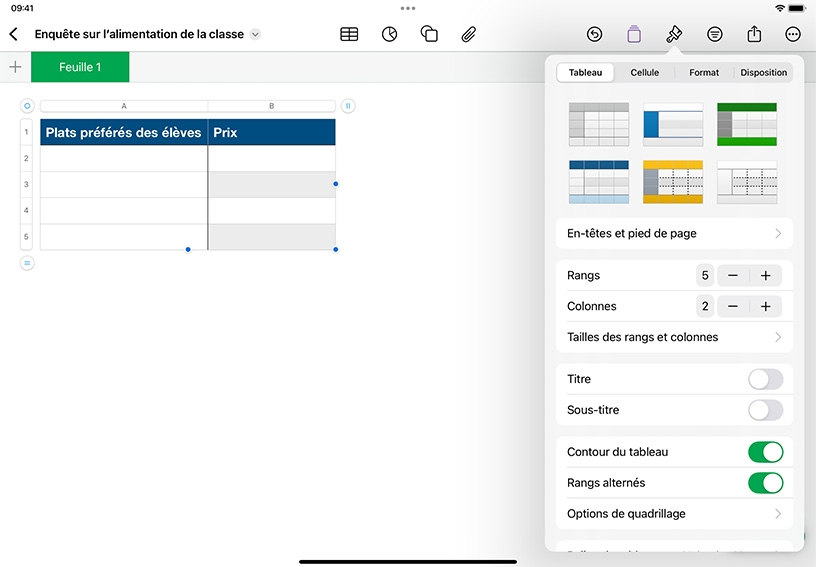Apply the green table style

coord(747,124)
